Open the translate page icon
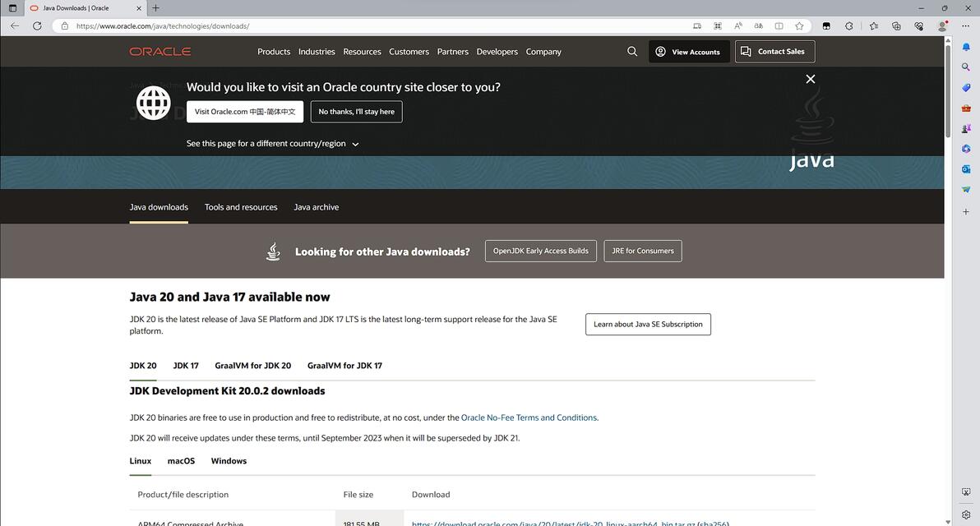The height and width of the screenshot is (526, 980). click(x=758, y=25)
